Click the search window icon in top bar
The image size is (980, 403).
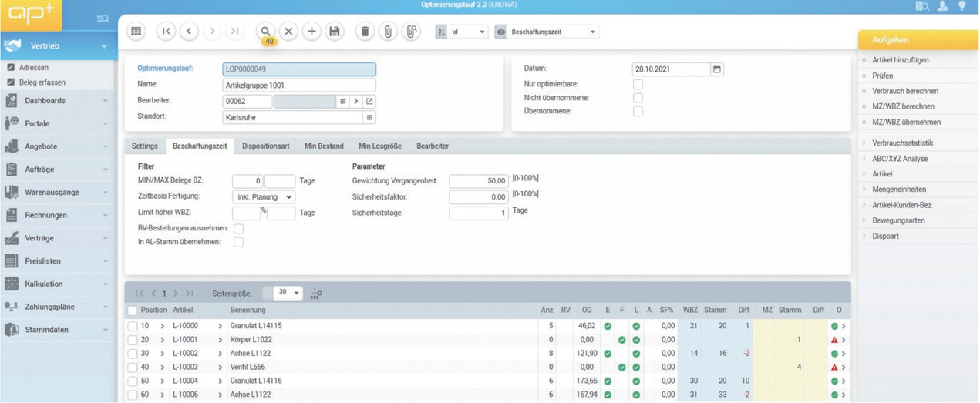tap(922, 6)
